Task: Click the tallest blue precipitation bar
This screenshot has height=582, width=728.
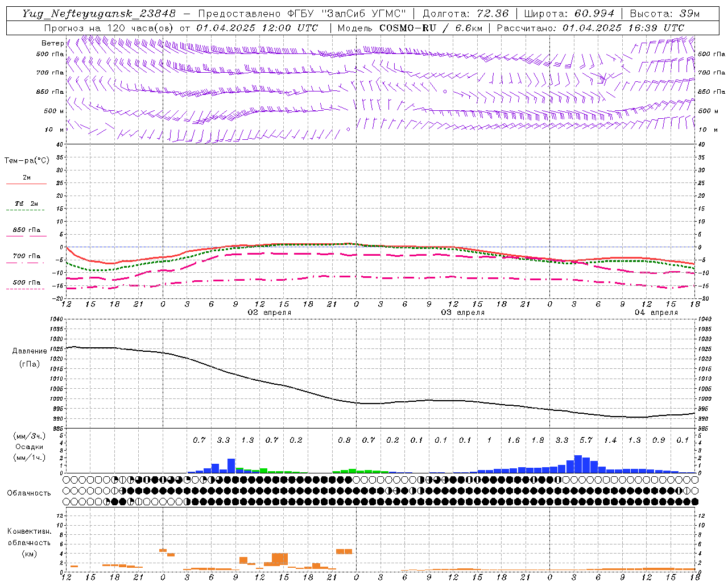Action: pyautogui.click(x=578, y=464)
